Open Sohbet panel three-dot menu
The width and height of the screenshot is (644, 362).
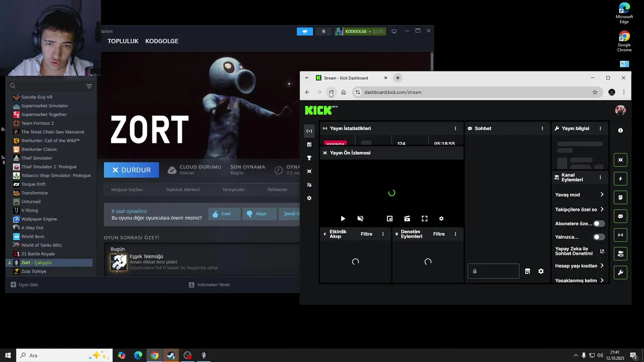[542, 129]
